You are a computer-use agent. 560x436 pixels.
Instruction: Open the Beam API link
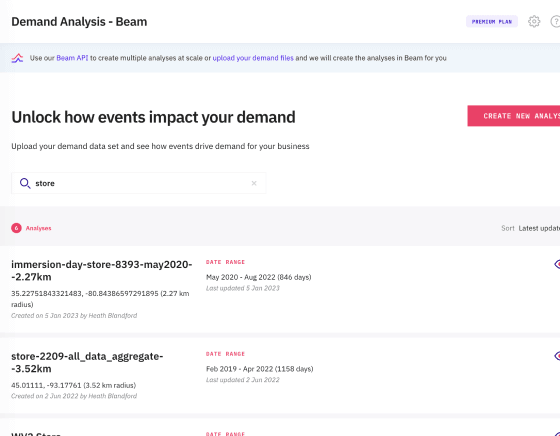pyautogui.click(x=72, y=58)
